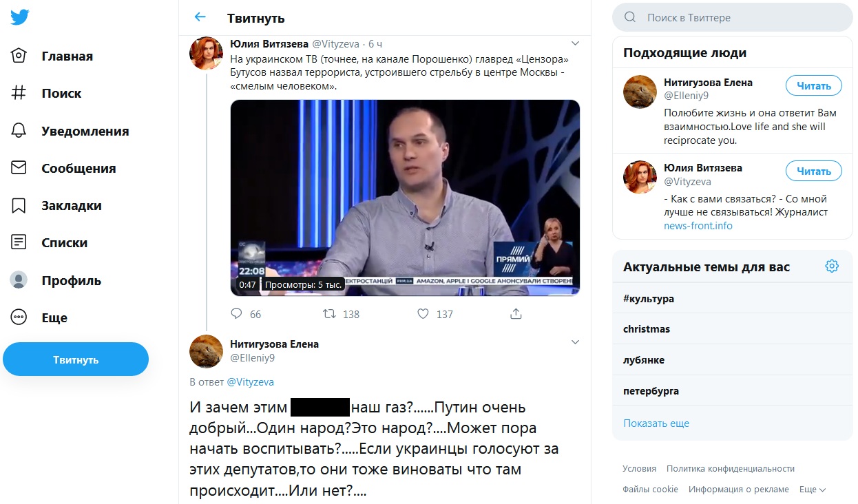Viewport: 858px width, 504px height.
Task: Click the share icon under the video
Action: [x=516, y=313]
